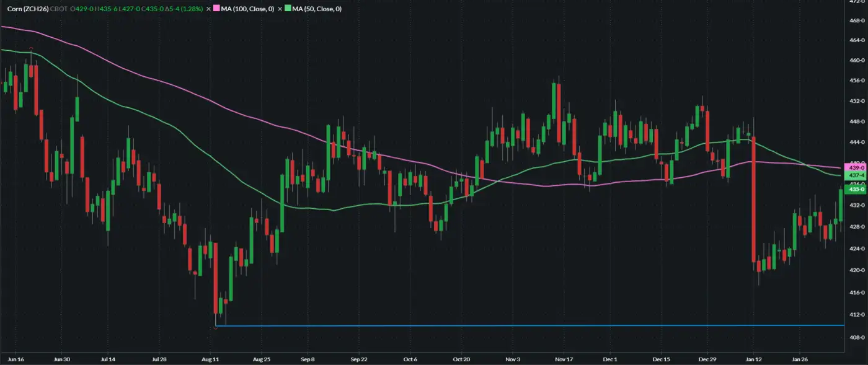The height and width of the screenshot is (365, 868).
Task: Click the red high marker above June candles
Action: [32, 48]
